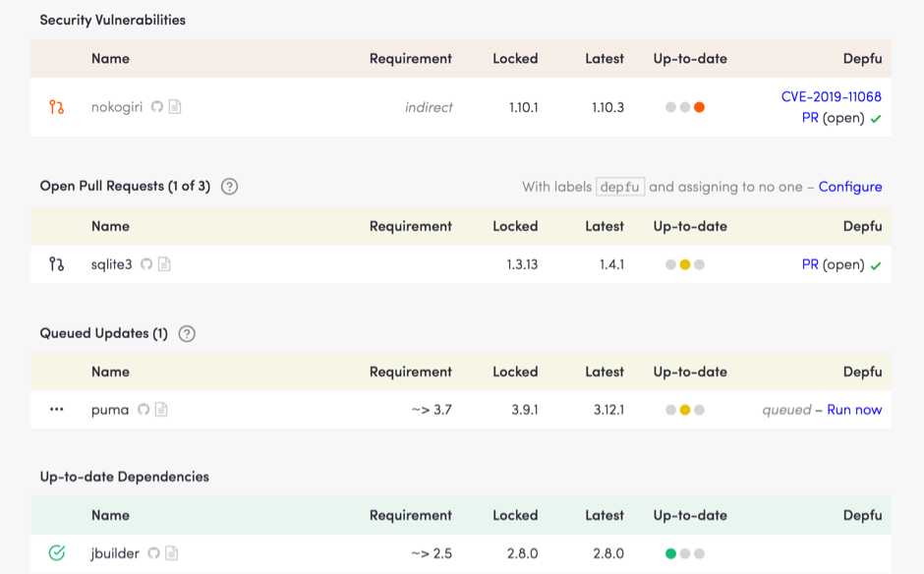Open the PR link for nokogiri
This screenshot has height=574, width=924.
coord(810,118)
